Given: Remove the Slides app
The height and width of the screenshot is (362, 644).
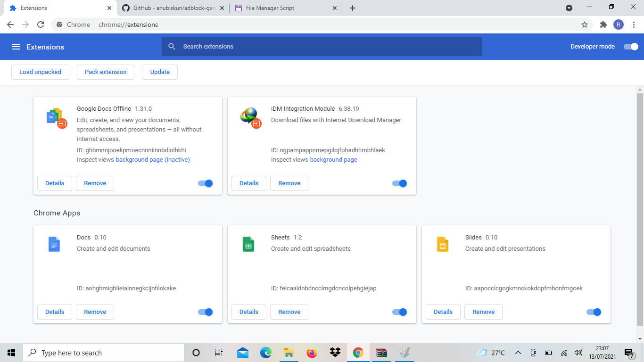Looking at the screenshot, I should coord(484,312).
